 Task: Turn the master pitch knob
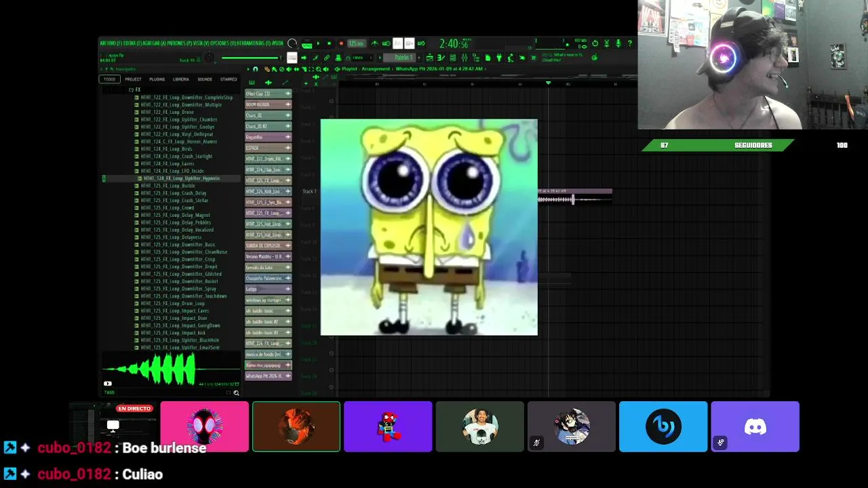(208, 57)
